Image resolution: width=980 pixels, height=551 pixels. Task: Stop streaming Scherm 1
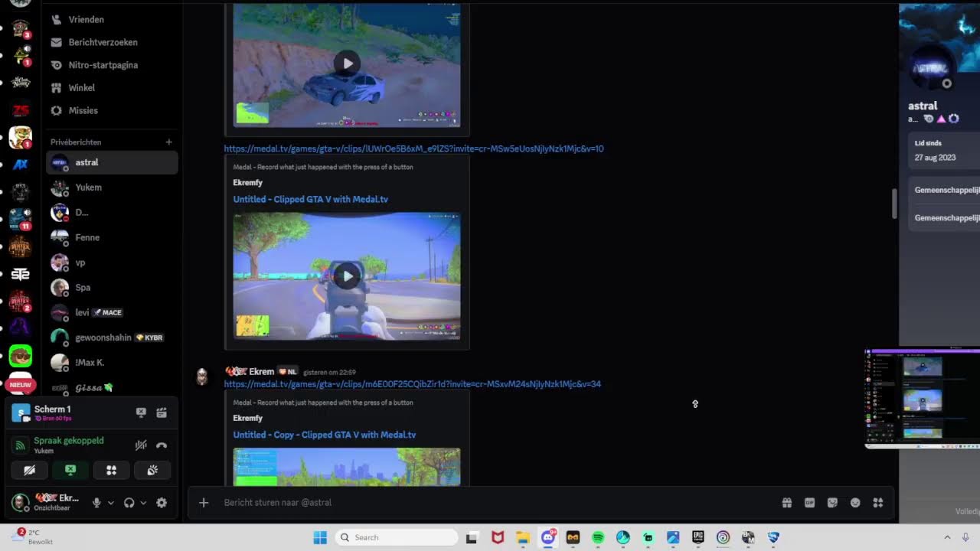[141, 412]
